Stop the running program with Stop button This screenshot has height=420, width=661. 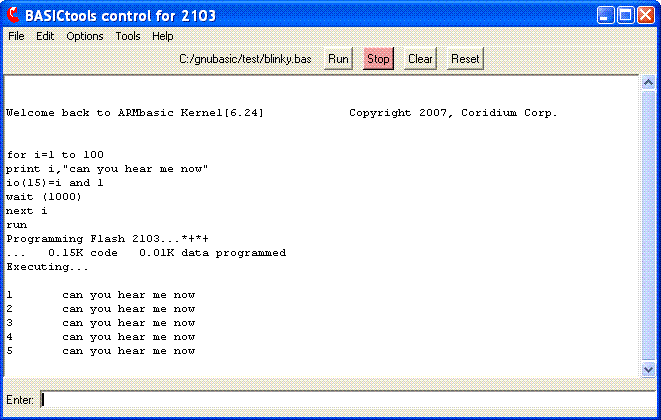point(378,59)
